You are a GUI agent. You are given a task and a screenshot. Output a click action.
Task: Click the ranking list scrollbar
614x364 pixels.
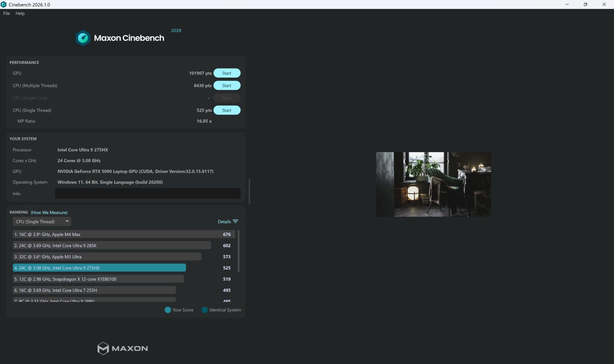238,251
